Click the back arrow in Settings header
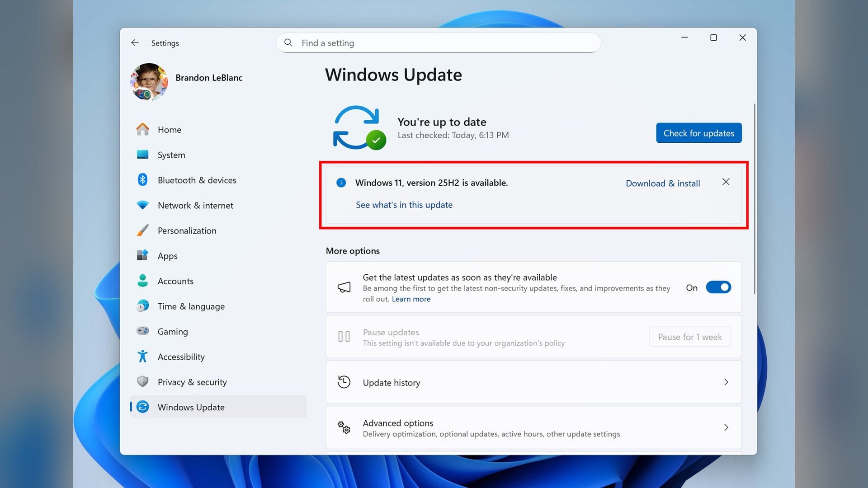Screen dimensions: 868x488 [135, 42]
